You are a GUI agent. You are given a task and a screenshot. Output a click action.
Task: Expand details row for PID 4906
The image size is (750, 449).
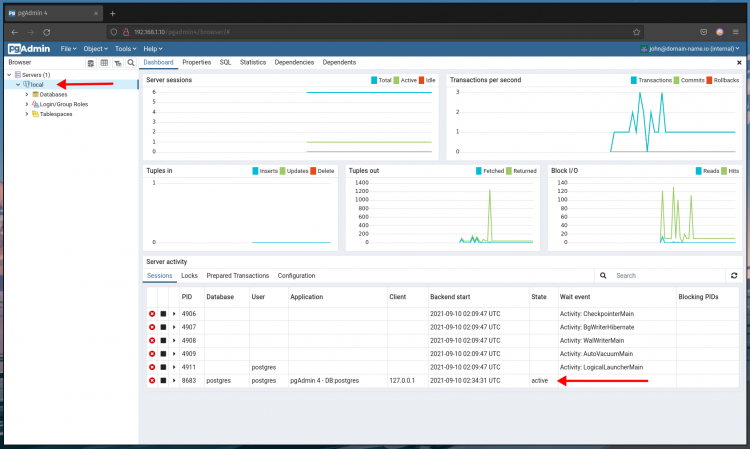174,314
